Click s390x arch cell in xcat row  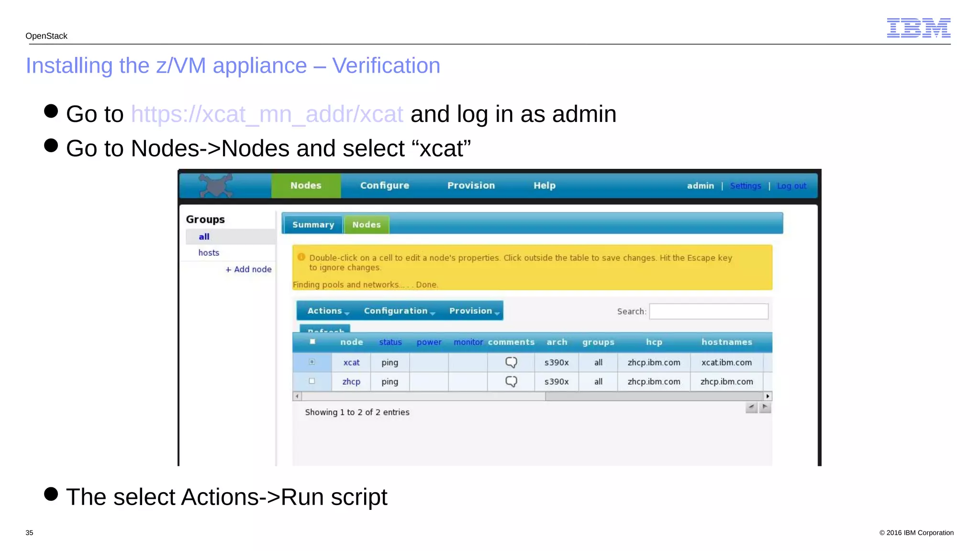[557, 363]
